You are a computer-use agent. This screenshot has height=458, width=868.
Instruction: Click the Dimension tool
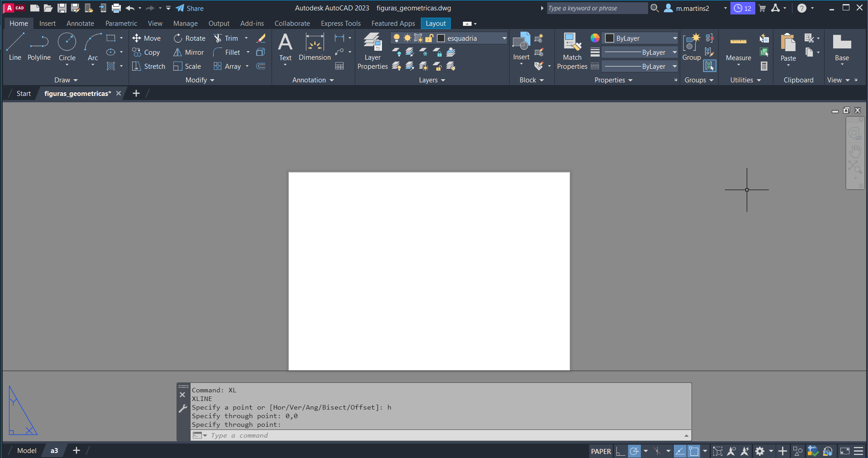315,47
